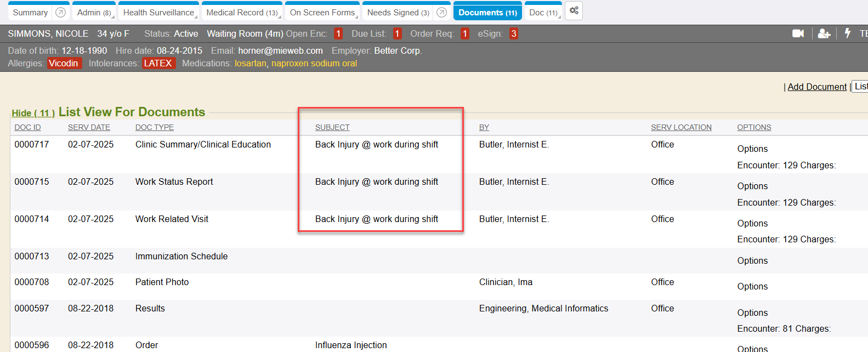
Task: Click the lightning bolt icon
Action: pos(848,33)
